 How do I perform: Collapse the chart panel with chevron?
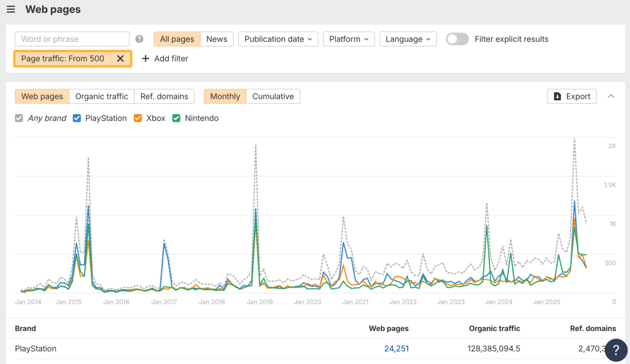tap(611, 96)
